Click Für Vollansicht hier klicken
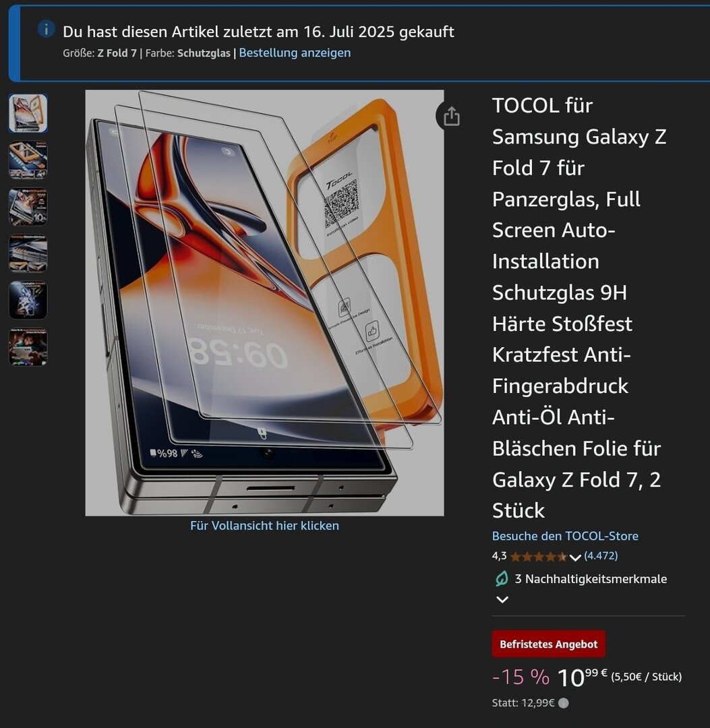The image size is (710, 728). click(265, 526)
